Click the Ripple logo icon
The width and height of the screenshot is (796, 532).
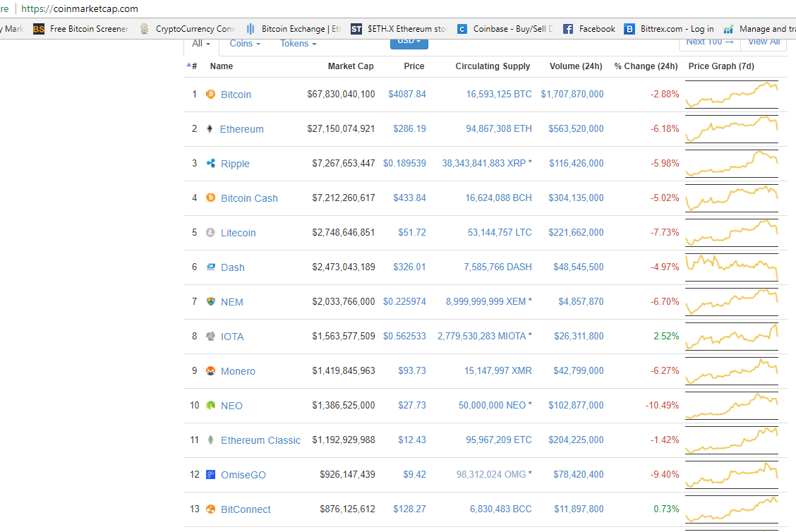coord(210,163)
